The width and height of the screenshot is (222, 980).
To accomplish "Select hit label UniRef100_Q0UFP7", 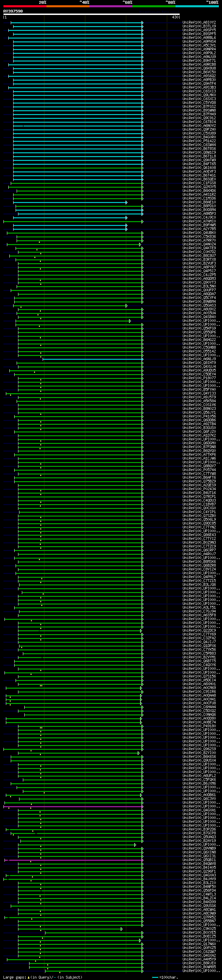I will tap(199, 290).
